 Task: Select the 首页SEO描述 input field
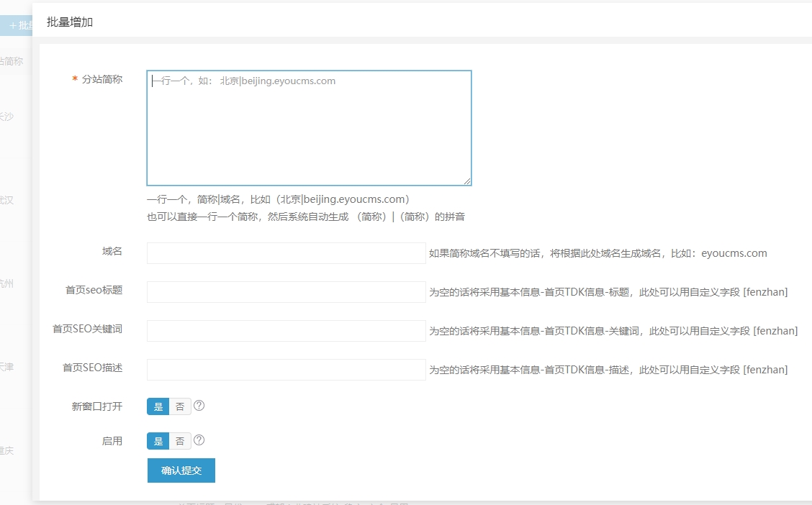(x=286, y=370)
